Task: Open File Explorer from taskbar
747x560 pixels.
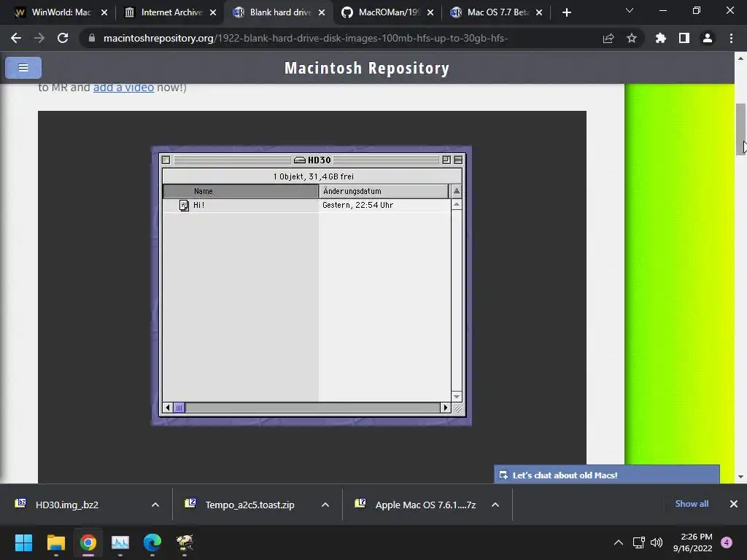Action: (x=55, y=542)
